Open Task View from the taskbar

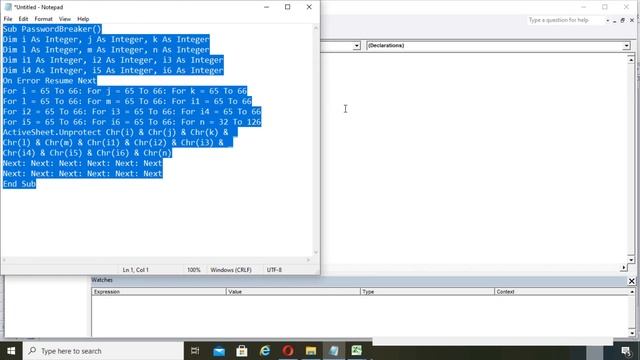pyautogui.click(x=195, y=351)
